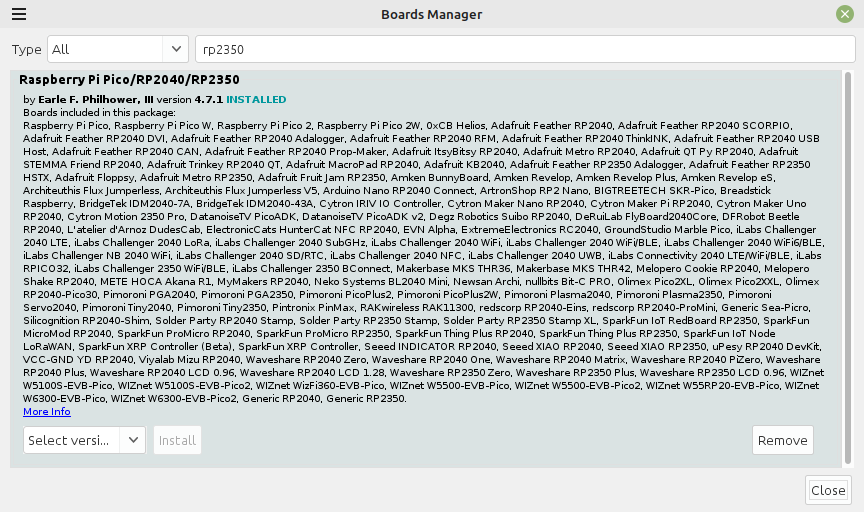
Task: Click the Boards Manager window title
Action: click(x=431, y=14)
